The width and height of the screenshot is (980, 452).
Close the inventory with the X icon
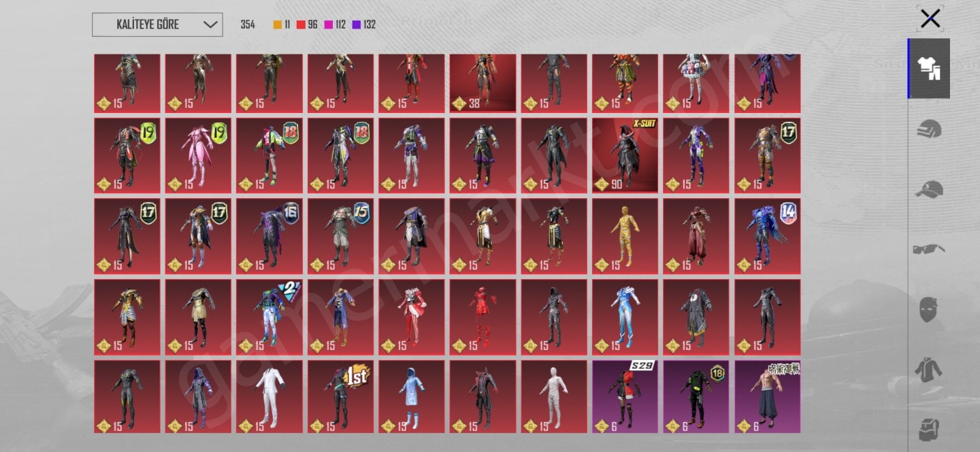[930, 18]
